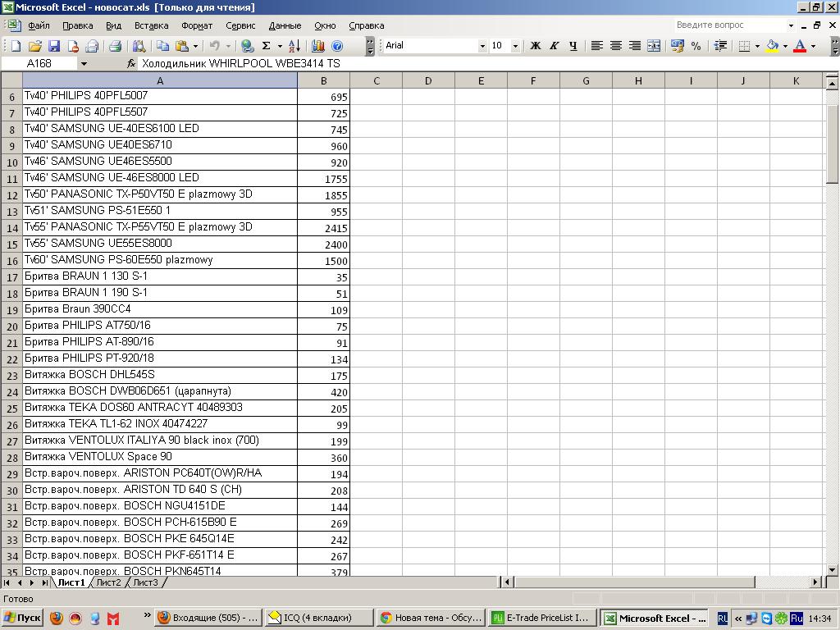Expand the borders style dropdown arrow
The image size is (840, 630).
pos(757,46)
